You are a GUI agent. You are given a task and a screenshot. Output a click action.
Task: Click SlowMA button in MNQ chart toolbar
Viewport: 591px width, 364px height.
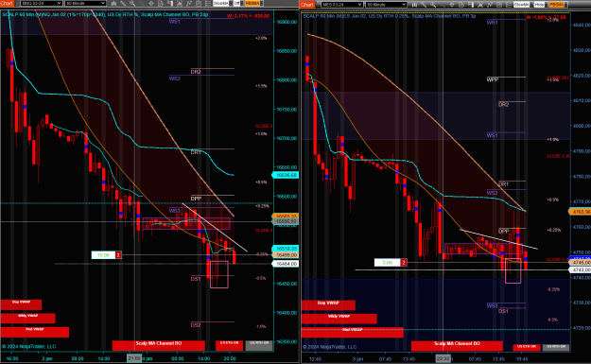coord(221,4)
